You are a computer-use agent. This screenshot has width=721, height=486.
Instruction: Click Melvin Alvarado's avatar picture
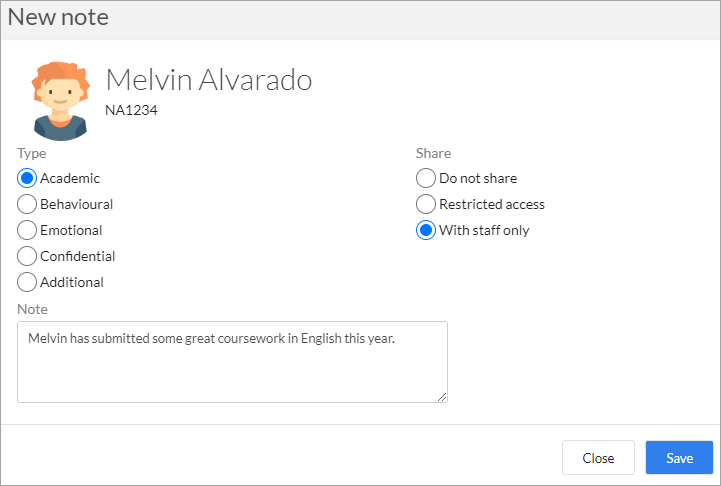point(60,101)
